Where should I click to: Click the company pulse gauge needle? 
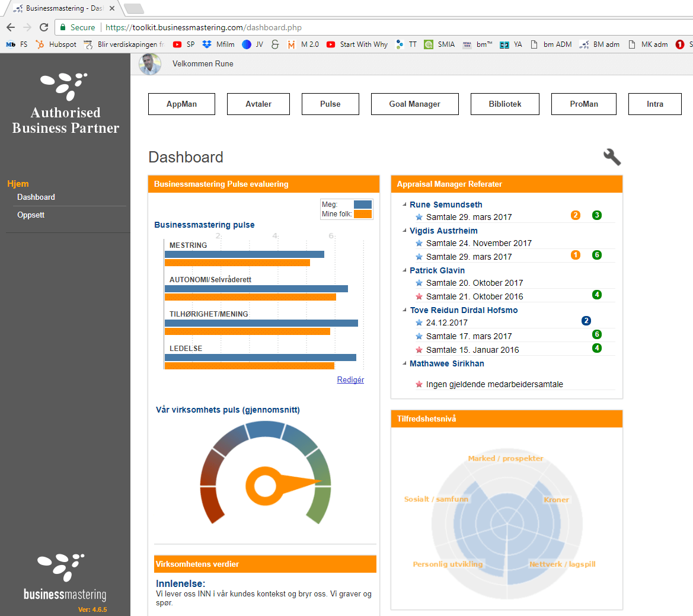coord(283,485)
